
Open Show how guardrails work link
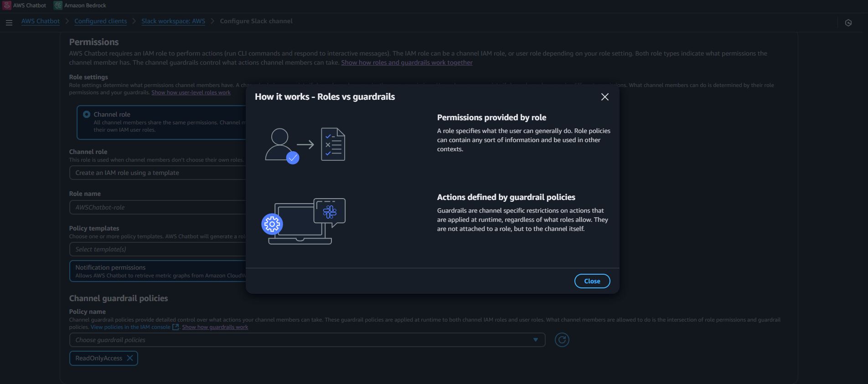[215, 327]
